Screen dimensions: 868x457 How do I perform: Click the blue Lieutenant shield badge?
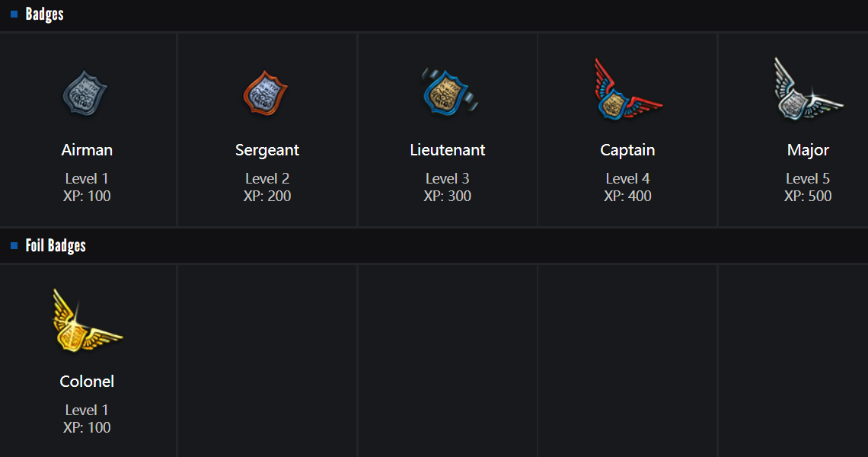(447, 94)
